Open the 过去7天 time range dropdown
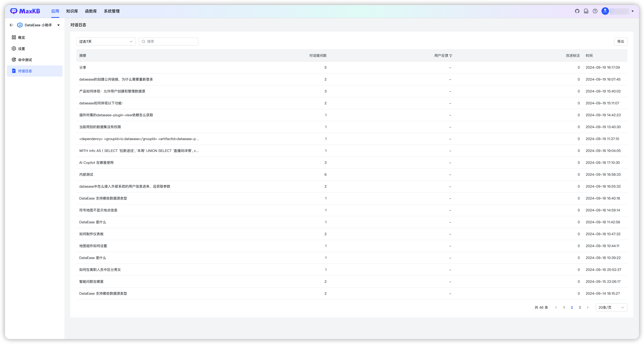This screenshot has width=644, height=344. [106, 42]
